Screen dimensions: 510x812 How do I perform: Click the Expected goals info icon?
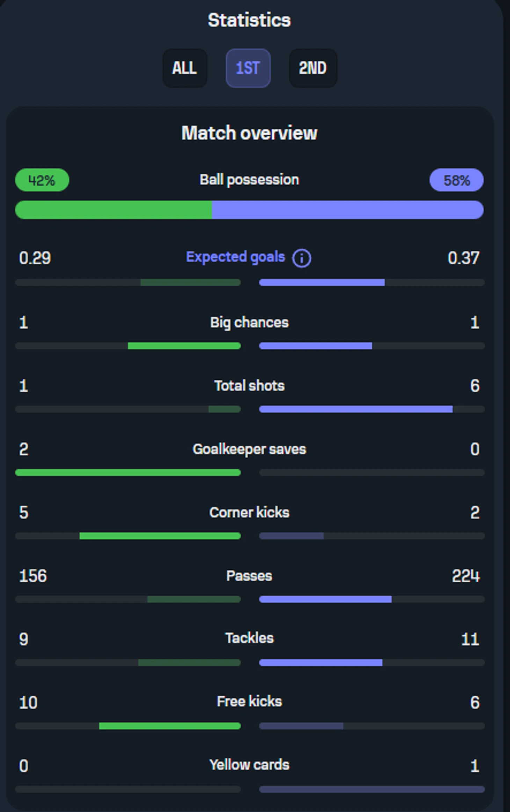point(301,259)
